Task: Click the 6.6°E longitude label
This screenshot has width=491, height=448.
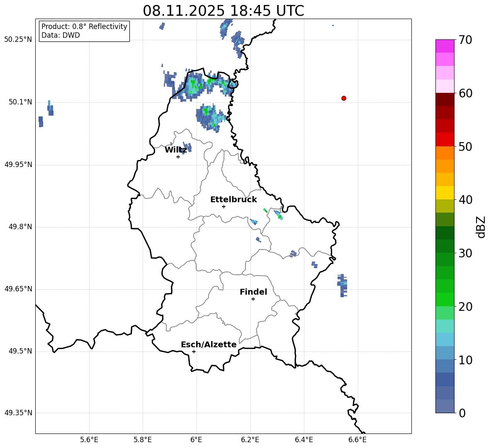Action: tap(357, 440)
